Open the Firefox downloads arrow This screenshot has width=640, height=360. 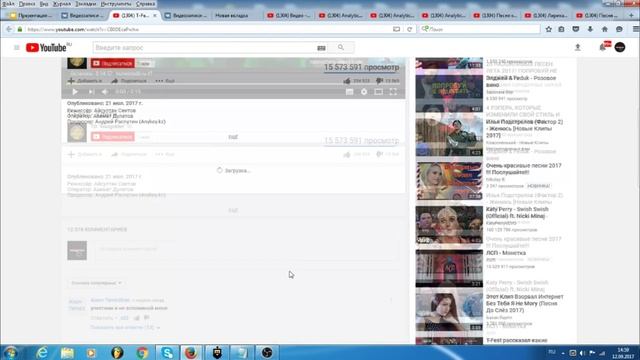click(x=590, y=29)
